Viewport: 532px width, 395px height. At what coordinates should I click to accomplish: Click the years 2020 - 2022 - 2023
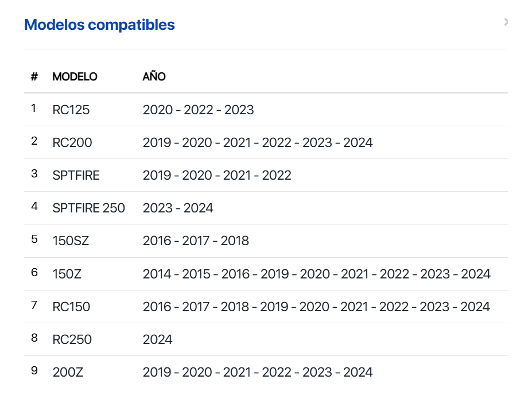[x=198, y=110]
